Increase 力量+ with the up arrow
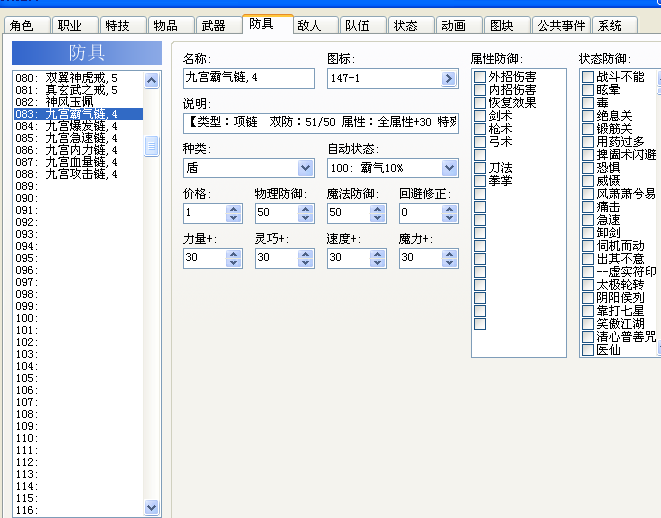The width and height of the screenshot is (661, 518). click(x=234, y=254)
